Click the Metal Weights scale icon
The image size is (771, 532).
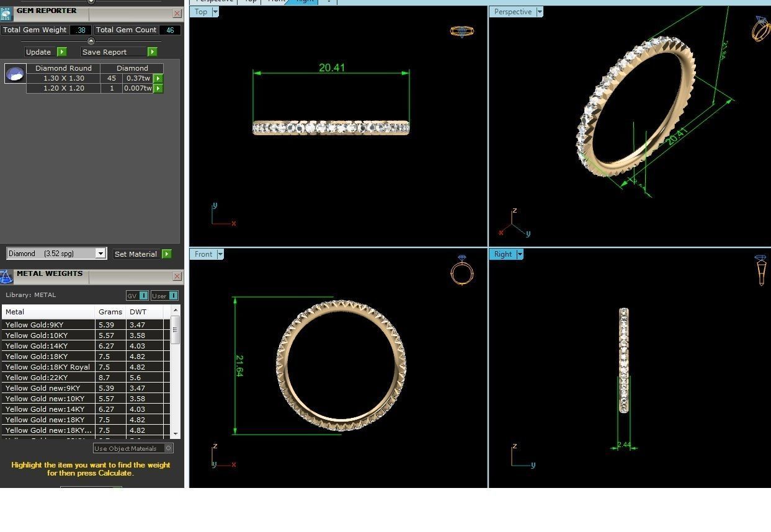point(6,277)
